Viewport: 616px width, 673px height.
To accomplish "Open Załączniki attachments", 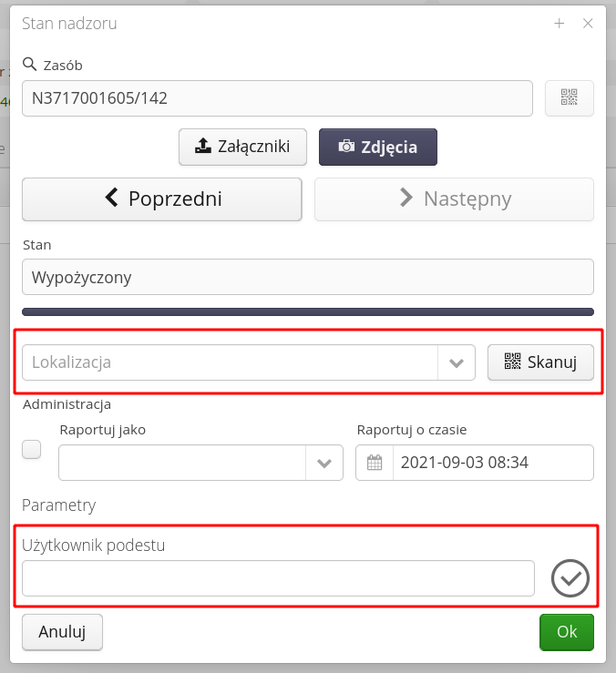I will (x=242, y=147).
